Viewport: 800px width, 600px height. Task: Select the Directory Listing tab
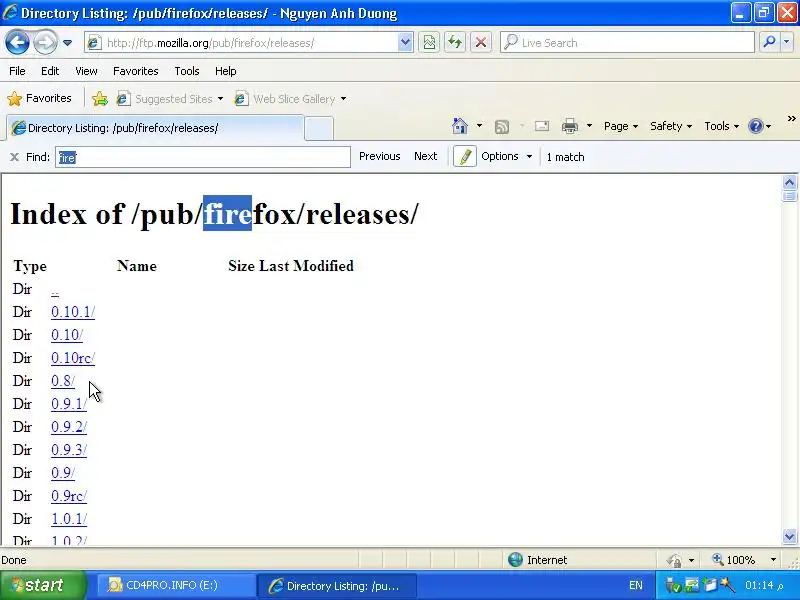click(x=155, y=128)
